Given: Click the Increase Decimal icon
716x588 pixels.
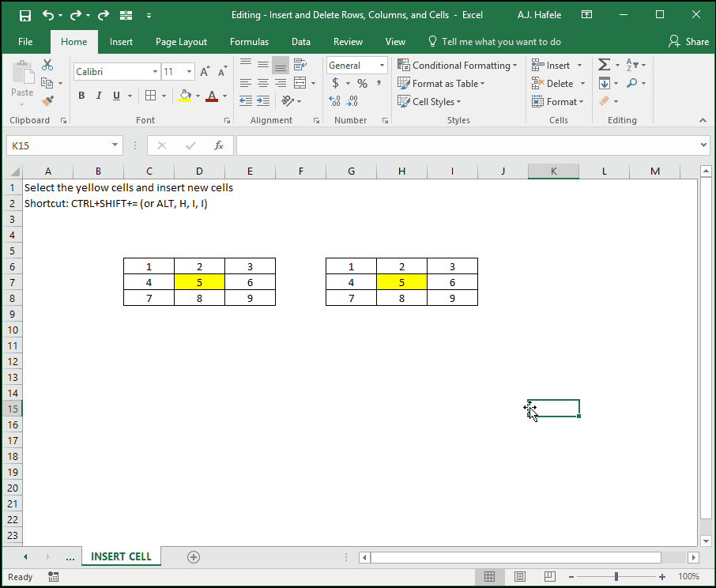Looking at the screenshot, I should coord(334,101).
